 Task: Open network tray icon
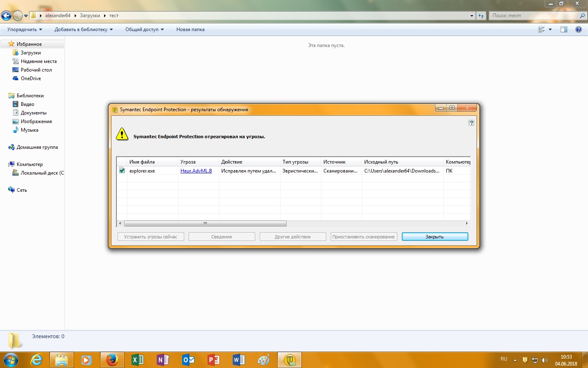(535, 360)
